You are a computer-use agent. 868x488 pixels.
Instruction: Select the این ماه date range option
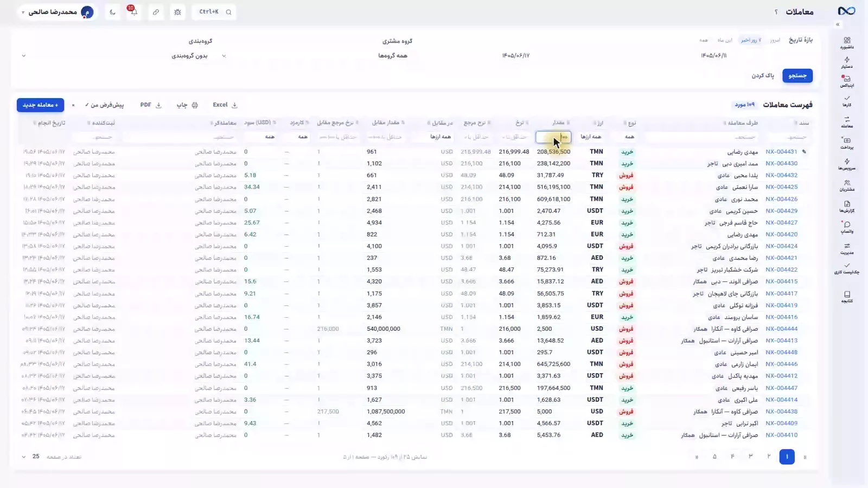(725, 40)
